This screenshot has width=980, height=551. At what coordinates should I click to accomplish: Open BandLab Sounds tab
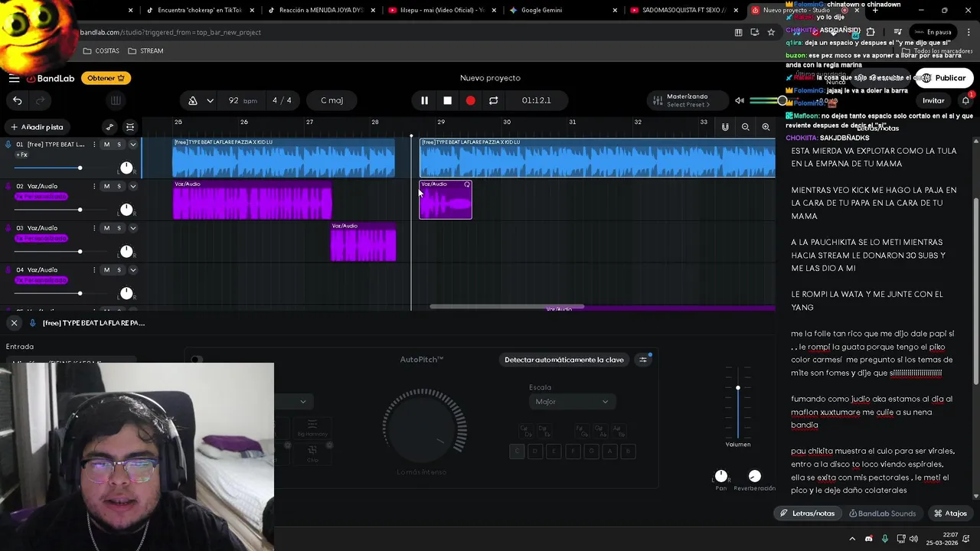(x=882, y=514)
